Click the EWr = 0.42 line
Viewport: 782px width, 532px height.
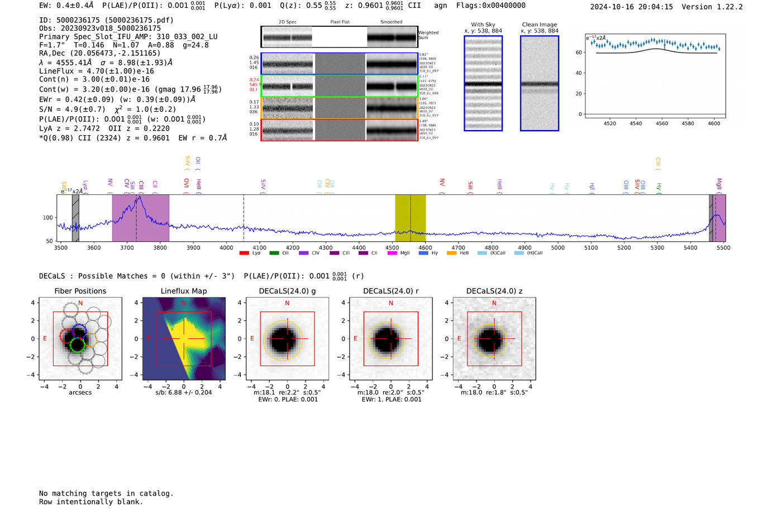117,99
